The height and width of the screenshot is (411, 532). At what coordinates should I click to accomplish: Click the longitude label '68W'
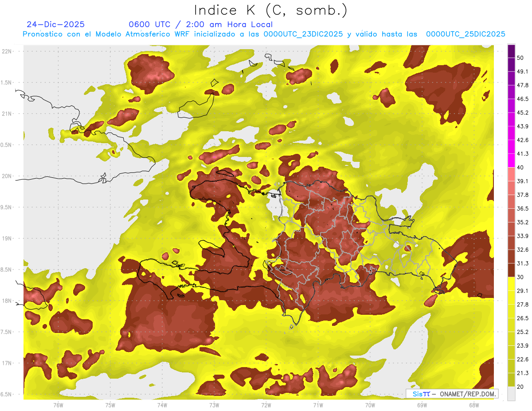coord(473,405)
